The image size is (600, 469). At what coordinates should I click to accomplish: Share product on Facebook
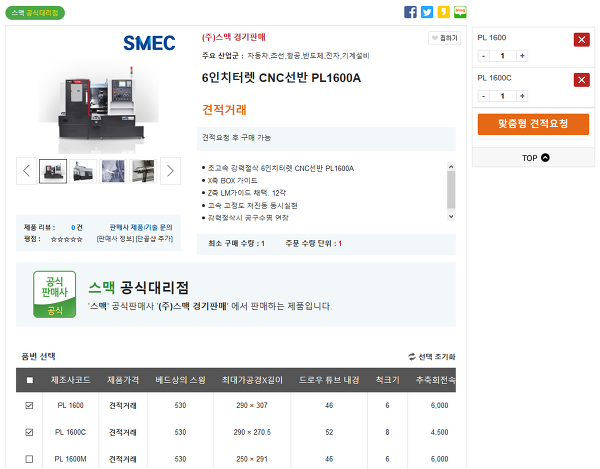point(410,12)
